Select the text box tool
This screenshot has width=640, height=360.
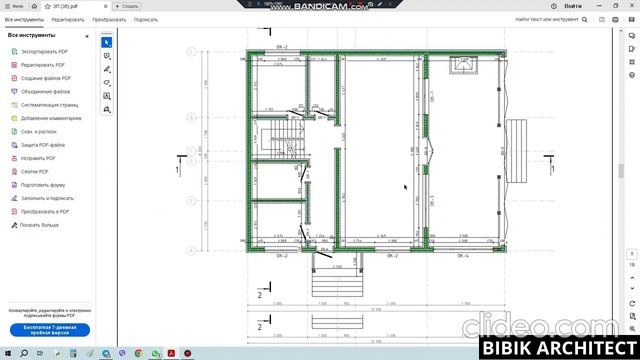107,96
